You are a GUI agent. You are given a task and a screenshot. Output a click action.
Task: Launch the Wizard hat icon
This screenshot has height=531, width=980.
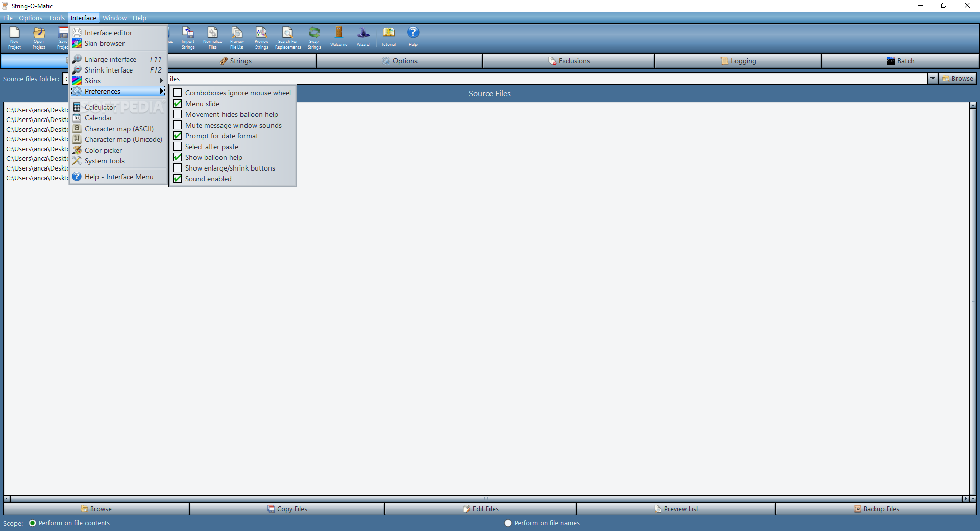[363, 37]
